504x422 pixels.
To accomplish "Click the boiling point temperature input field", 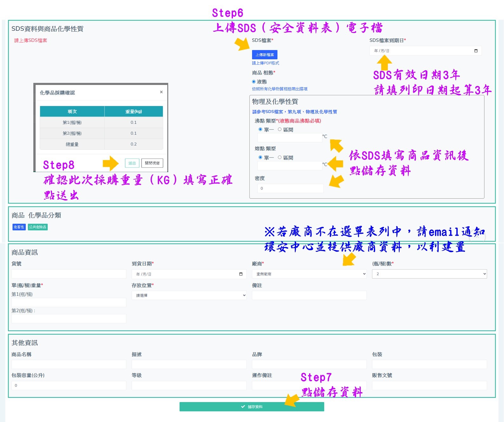I will [289, 138].
